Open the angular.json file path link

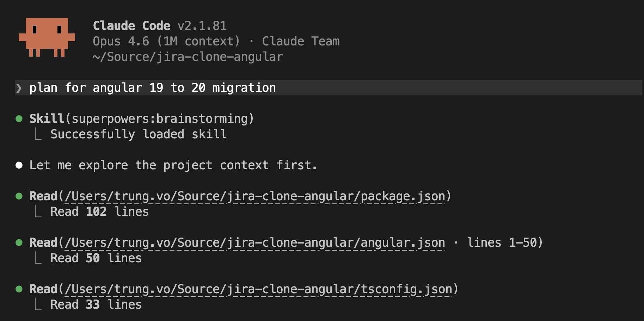pos(255,243)
